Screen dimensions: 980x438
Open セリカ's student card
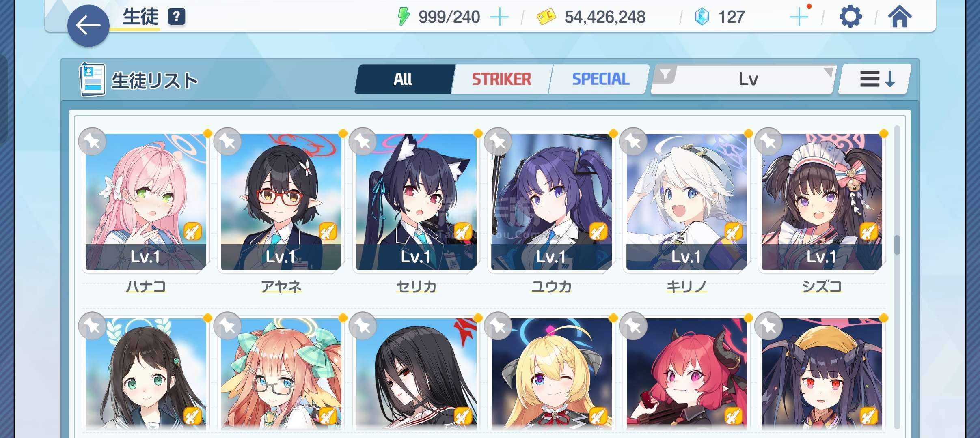416,202
